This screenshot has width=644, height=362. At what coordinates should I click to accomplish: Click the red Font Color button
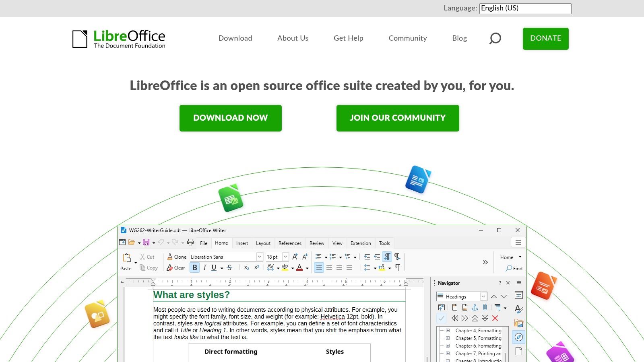point(299,267)
